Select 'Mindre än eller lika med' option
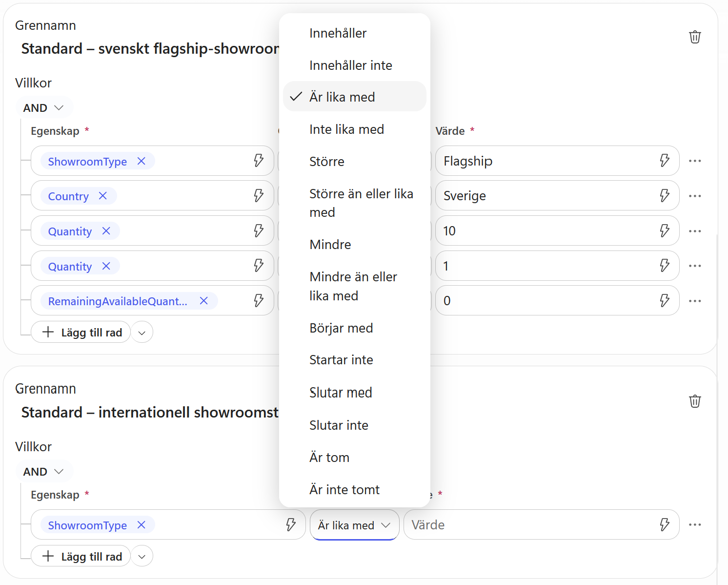728x585 pixels. point(355,286)
